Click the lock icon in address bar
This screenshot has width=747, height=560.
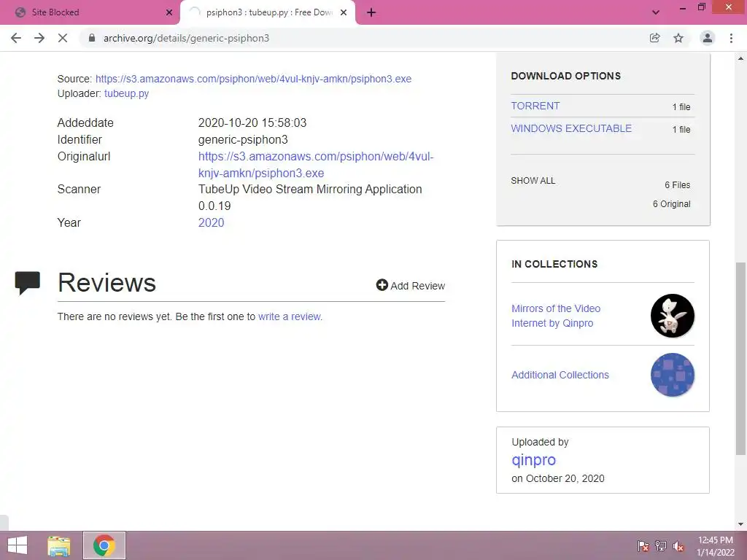[x=92, y=38]
